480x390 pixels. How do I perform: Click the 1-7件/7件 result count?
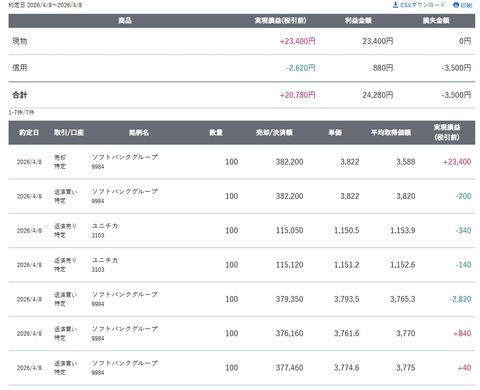click(x=21, y=113)
